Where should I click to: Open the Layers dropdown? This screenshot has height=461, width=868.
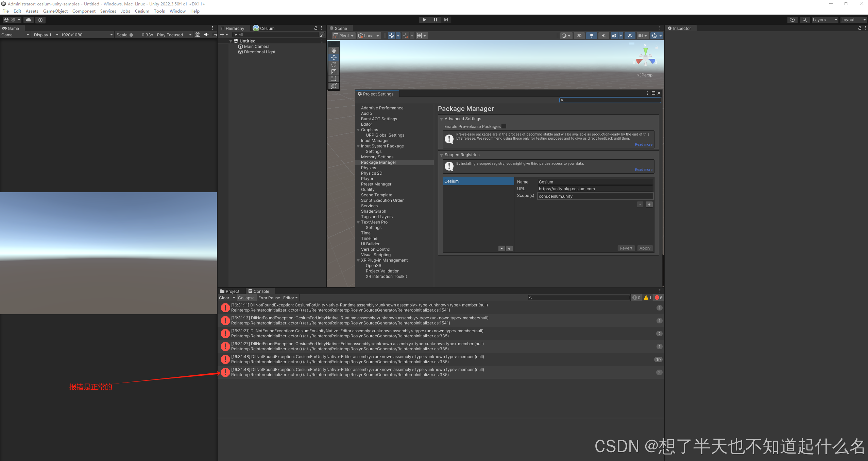point(825,20)
